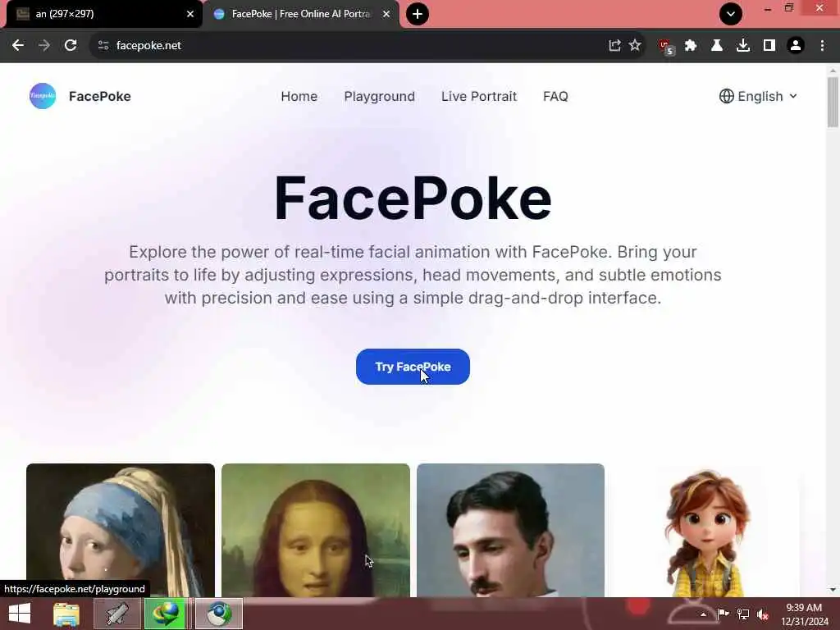Close the 'an (297×297)' tab
This screenshot has width=840, height=630.
pos(190,14)
